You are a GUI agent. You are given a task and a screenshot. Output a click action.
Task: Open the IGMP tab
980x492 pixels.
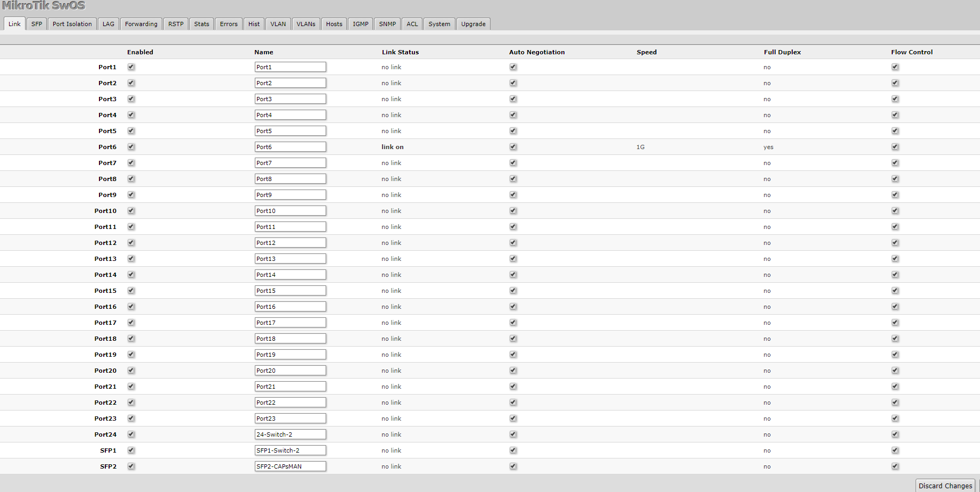coord(361,24)
